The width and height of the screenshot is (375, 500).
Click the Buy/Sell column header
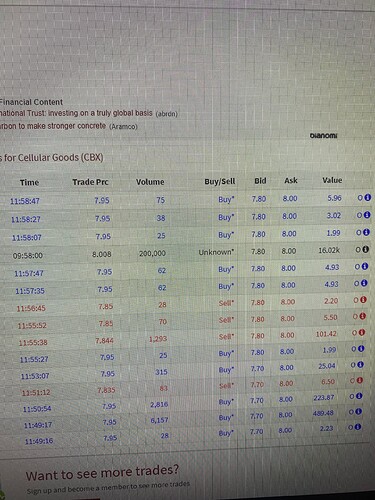coord(220,181)
